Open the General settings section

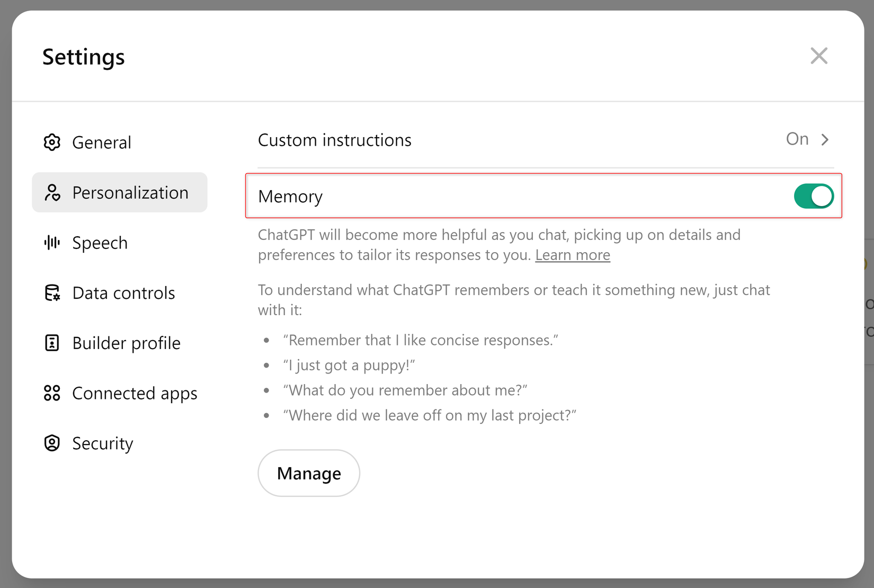102,142
